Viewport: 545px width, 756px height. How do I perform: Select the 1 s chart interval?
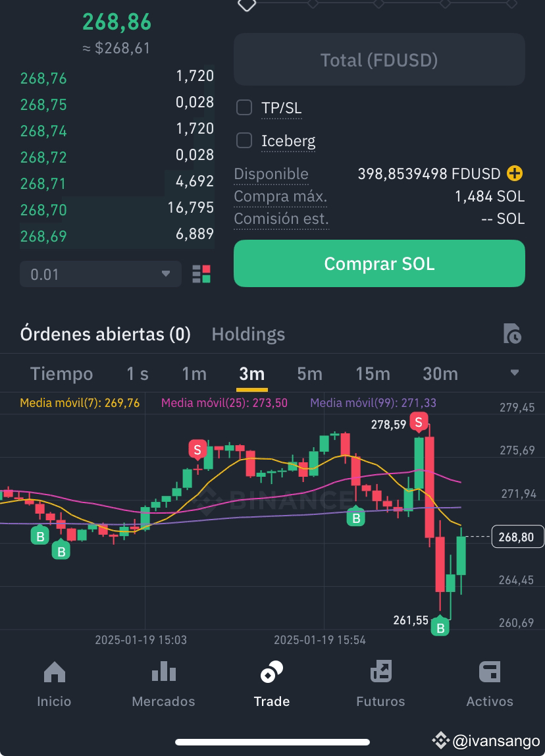pos(138,373)
